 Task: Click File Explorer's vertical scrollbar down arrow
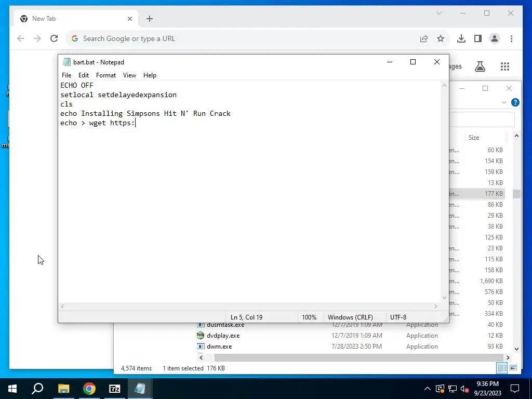[x=516, y=349]
